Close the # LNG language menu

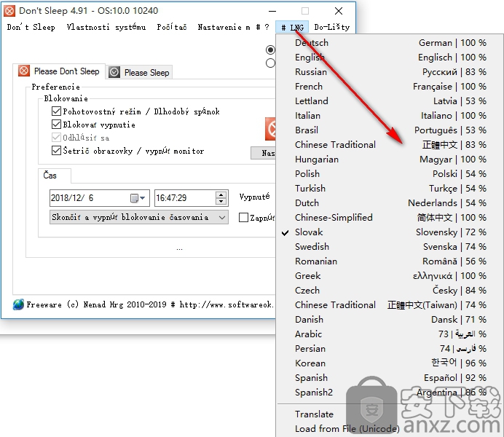(x=292, y=28)
